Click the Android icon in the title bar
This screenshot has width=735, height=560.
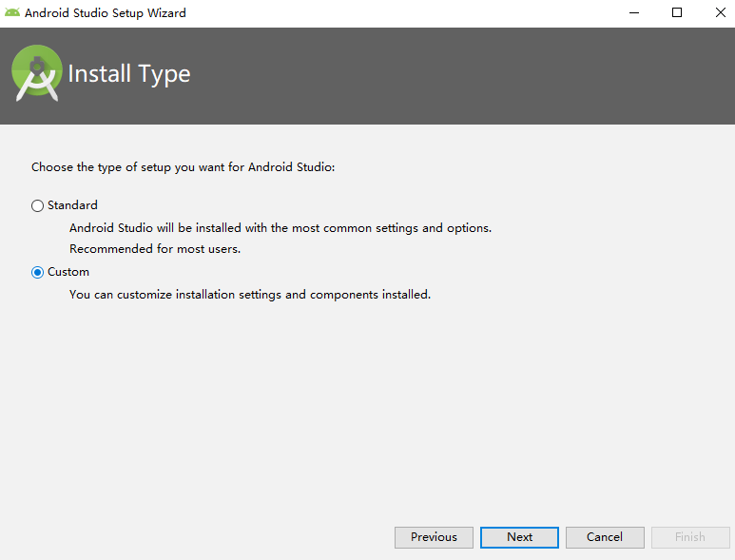click(x=12, y=13)
